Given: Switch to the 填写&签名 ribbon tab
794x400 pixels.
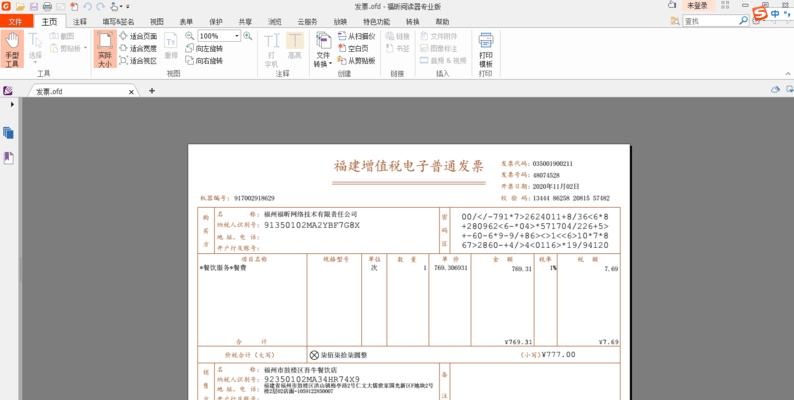Looking at the screenshot, I should click(118, 22).
